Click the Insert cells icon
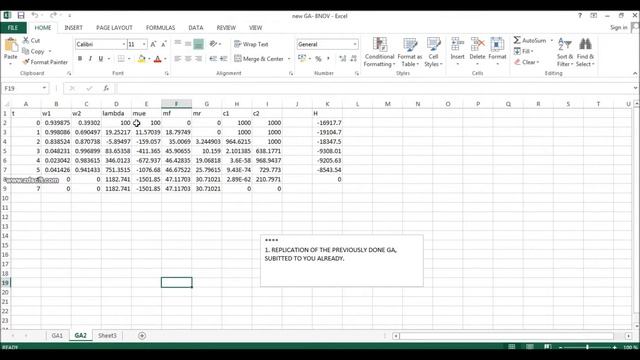 [x=458, y=44]
